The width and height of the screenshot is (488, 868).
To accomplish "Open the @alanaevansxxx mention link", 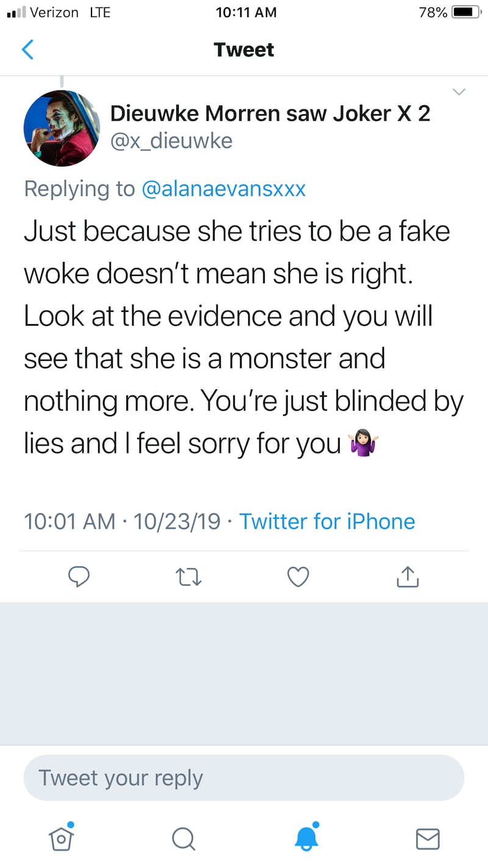I will point(223,189).
